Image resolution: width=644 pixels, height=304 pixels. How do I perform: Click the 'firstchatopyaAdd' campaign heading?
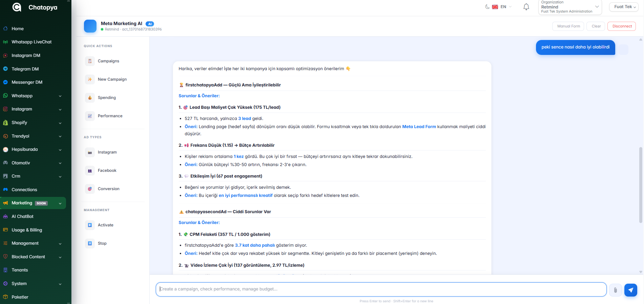coord(233,85)
